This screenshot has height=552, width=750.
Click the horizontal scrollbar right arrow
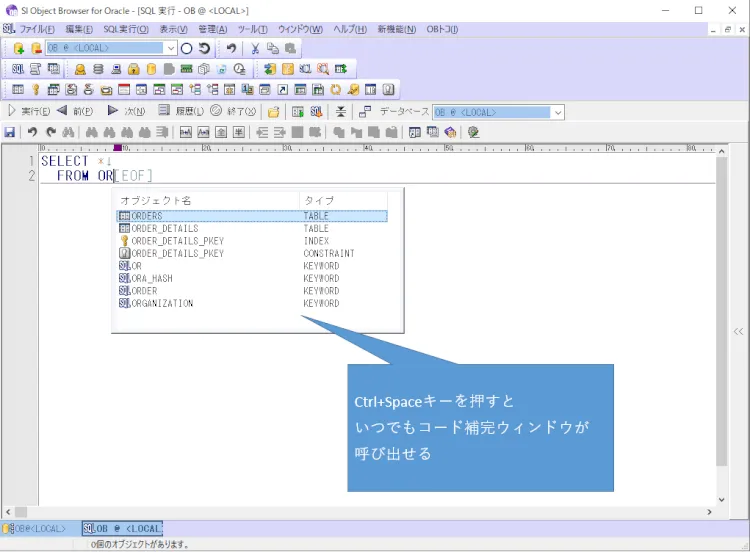(709, 512)
